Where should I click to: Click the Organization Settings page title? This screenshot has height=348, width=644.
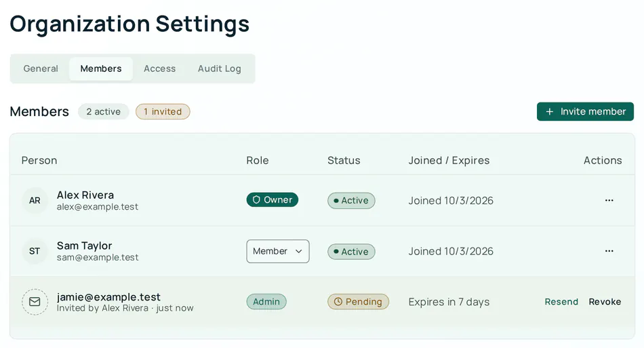point(129,24)
